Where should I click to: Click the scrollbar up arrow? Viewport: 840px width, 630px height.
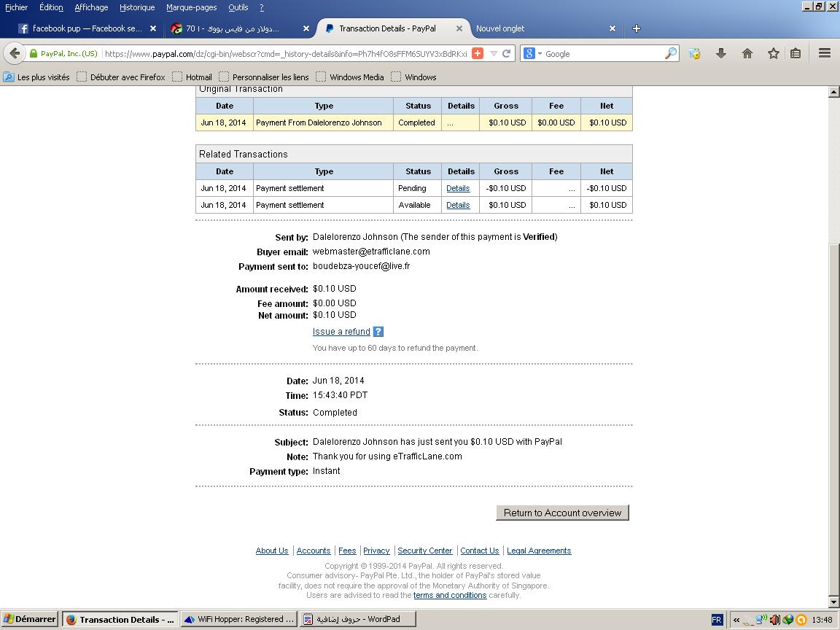833,92
